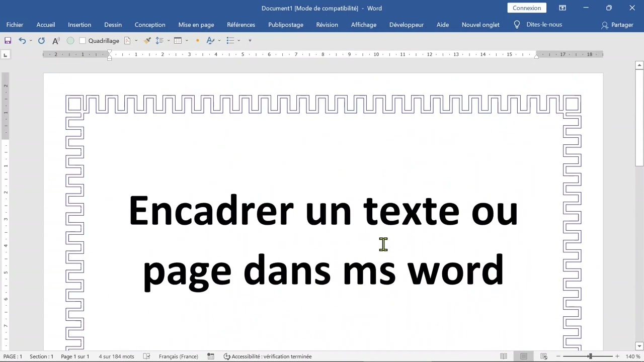Switch to the Affichage tab
This screenshot has height=362, width=644.
coord(364,25)
